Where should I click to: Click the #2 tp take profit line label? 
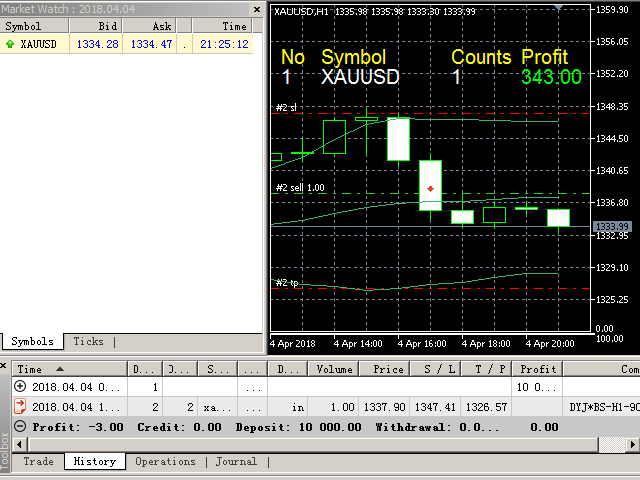tap(287, 282)
